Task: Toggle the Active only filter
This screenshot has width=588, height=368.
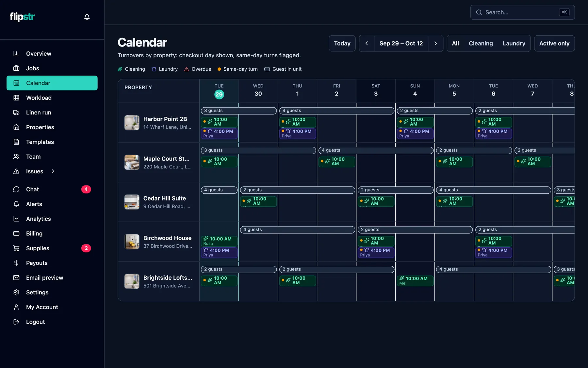Action: (x=554, y=44)
